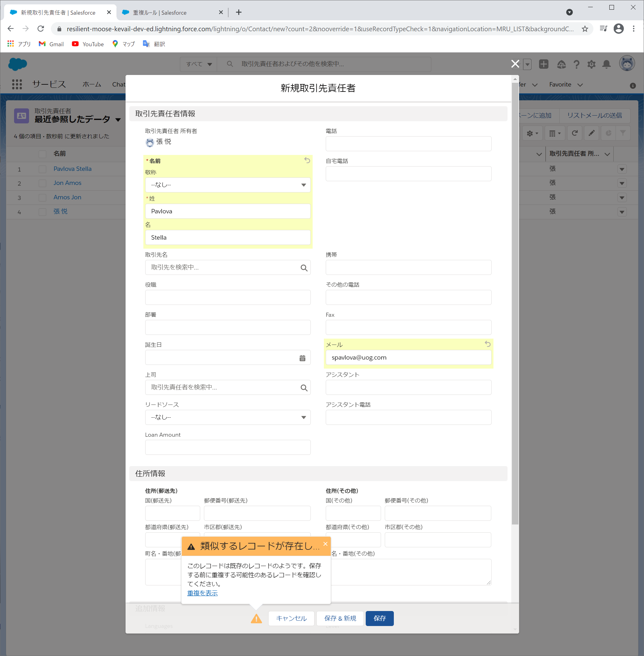Viewport: 644px width, 656px height.
Task: Open the notifications bell
Action: click(x=607, y=64)
